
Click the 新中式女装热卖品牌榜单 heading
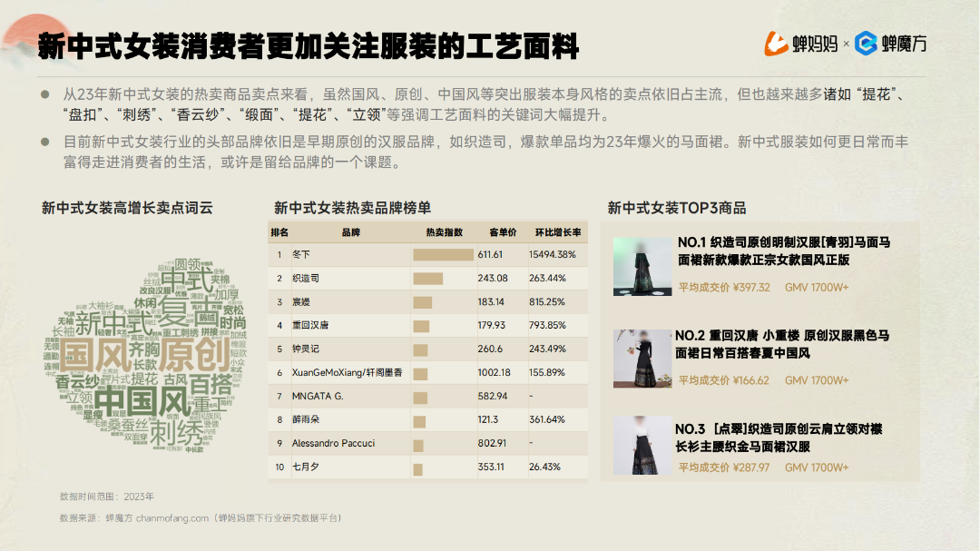coord(352,208)
